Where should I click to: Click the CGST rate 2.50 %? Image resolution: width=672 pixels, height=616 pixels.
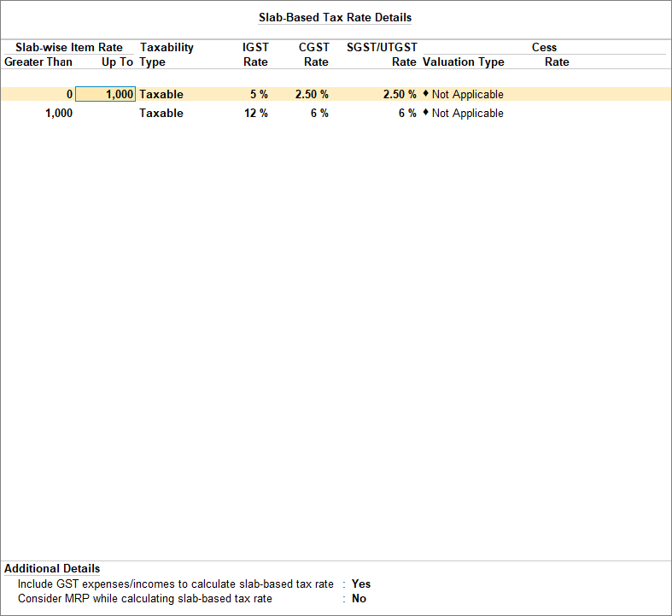coord(312,94)
